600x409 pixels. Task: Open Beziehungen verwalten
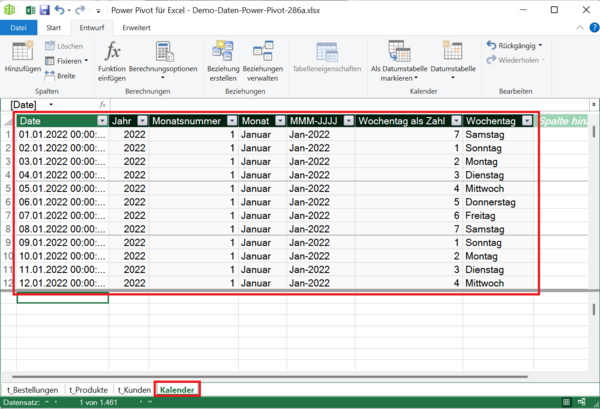(x=262, y=51)
